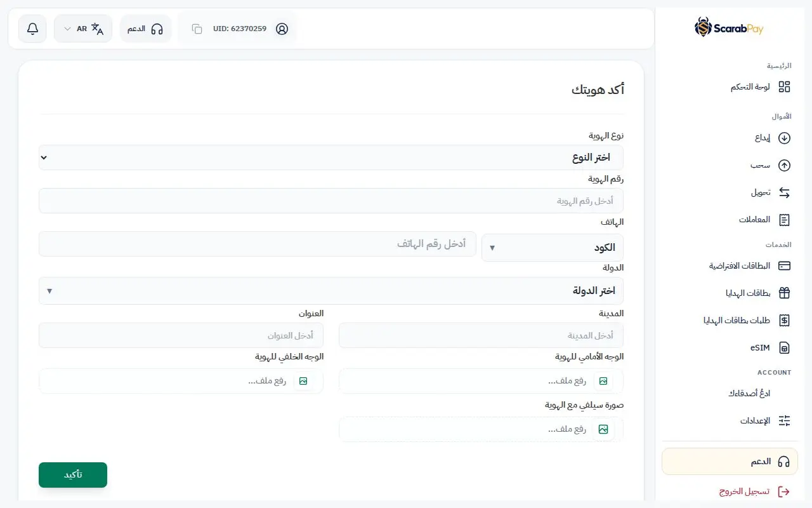The image size is (812, 508).
Task: Click the image icon in back ID upload
Action: point(303,381)
